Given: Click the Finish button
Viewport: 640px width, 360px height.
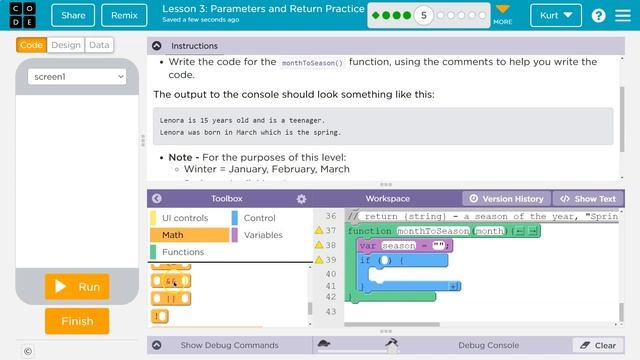Looking at the screenshot, I should click(77, 321).
